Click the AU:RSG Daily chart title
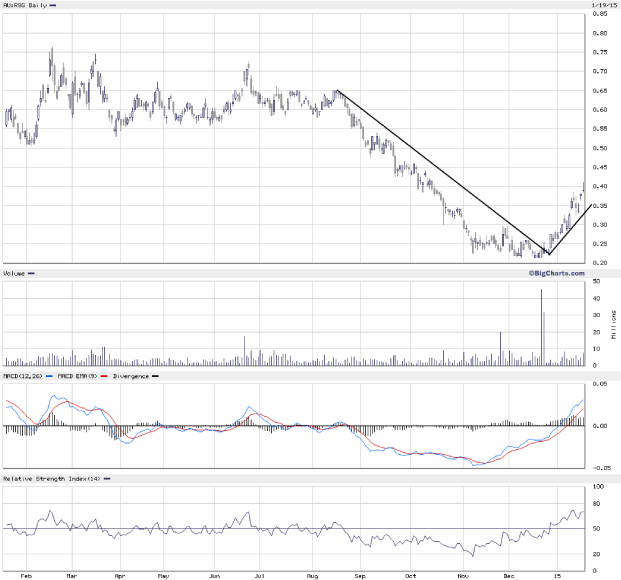621x580 pixels. pos(24,6)
